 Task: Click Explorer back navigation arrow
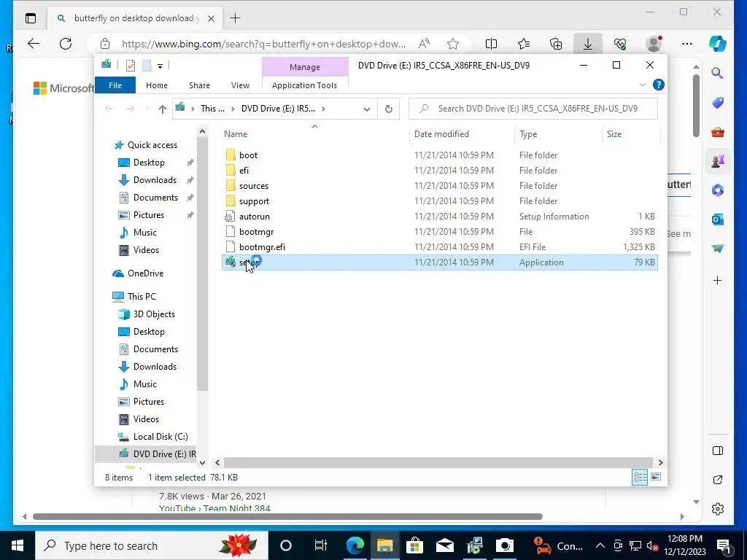(x=109, y=109)
